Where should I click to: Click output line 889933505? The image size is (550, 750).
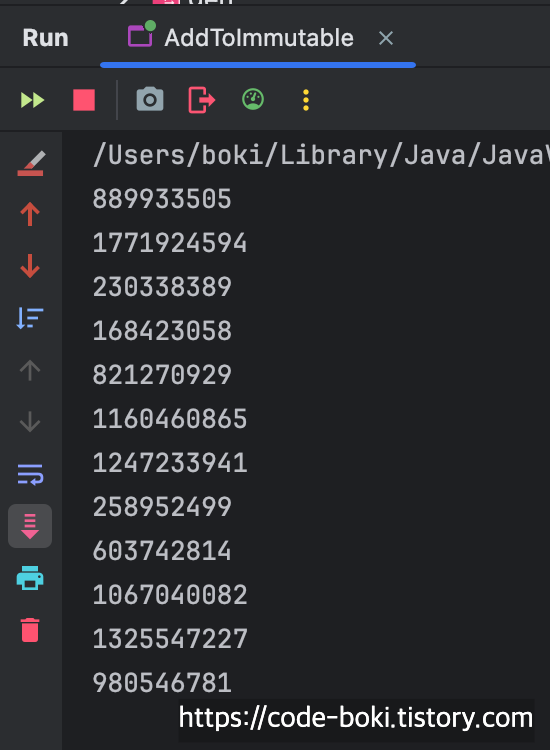click(162, 199)
